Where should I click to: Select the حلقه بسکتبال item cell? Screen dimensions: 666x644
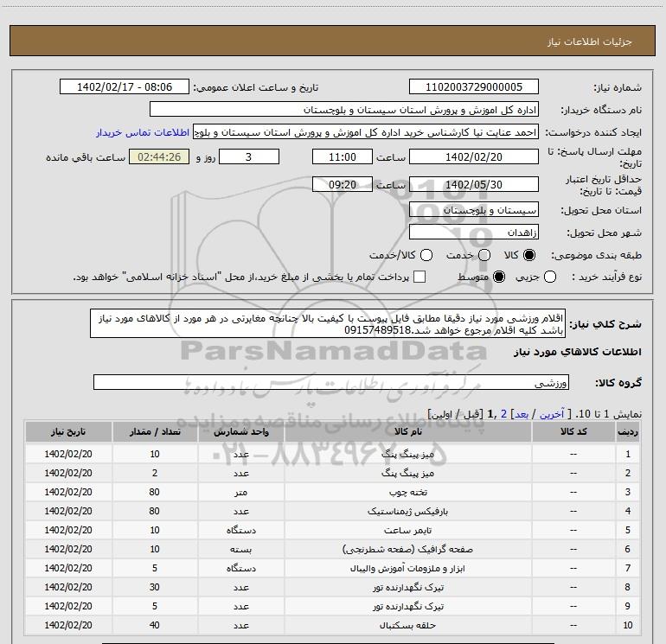click(x=407, y=625)
